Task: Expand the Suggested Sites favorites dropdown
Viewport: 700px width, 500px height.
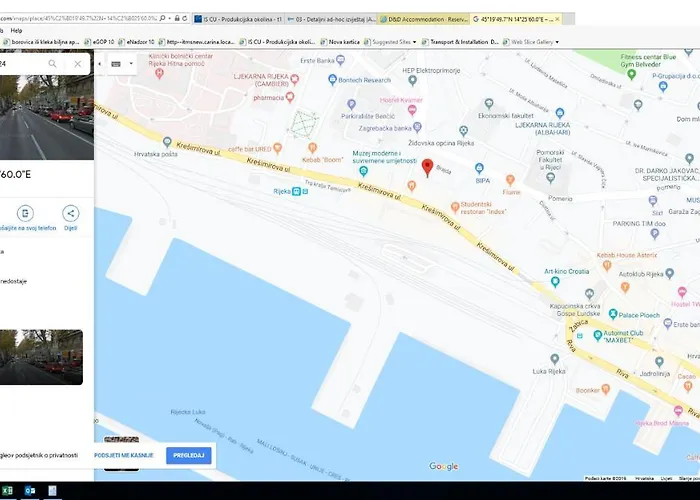Action: point(414,42)
